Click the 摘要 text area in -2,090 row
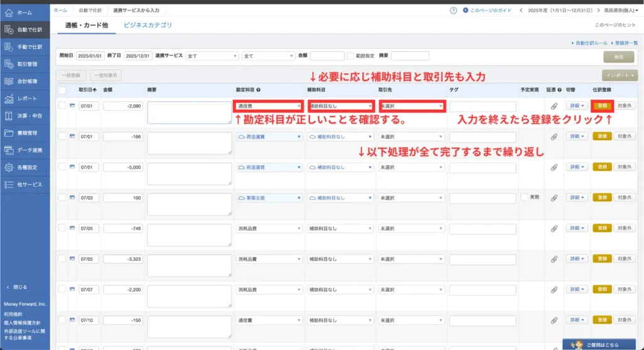The width and height of the screenshot is (644, 350). [189, 112]
